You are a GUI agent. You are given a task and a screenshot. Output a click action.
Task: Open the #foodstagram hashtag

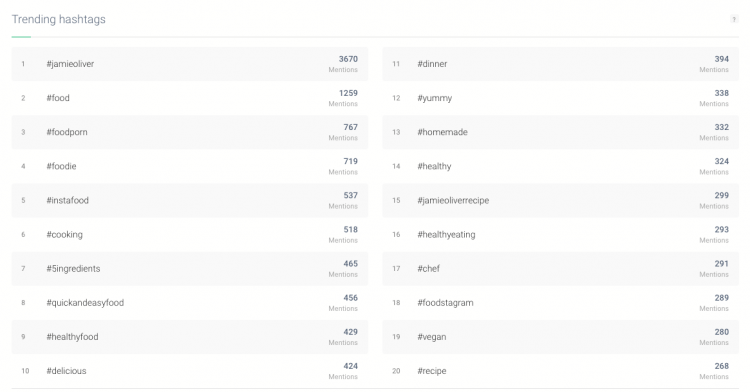[445, 303]
